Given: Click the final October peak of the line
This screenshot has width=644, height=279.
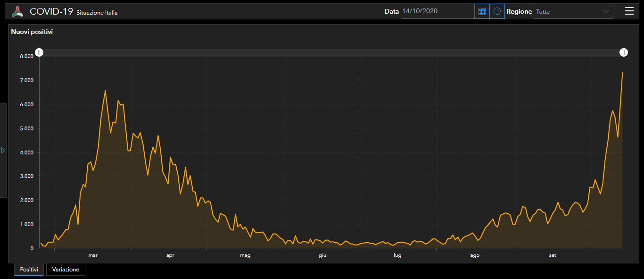Looking at the screenshot, I should (x=622, y=73).
